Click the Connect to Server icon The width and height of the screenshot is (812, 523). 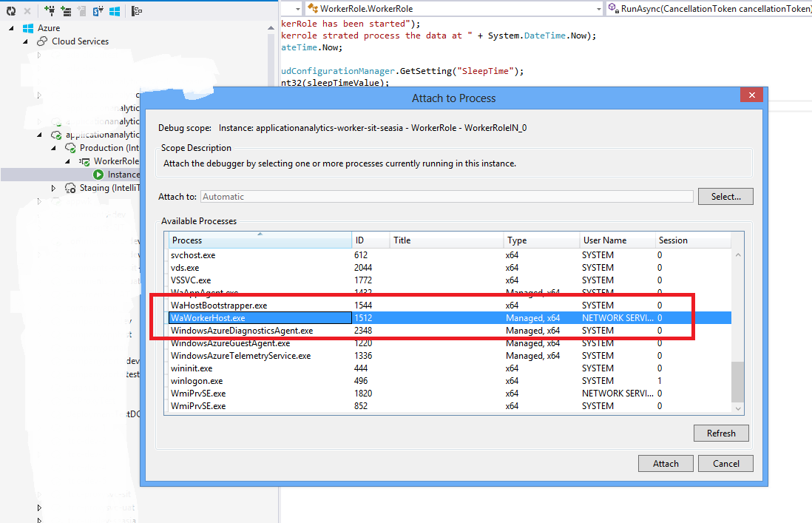coord(66,10)
